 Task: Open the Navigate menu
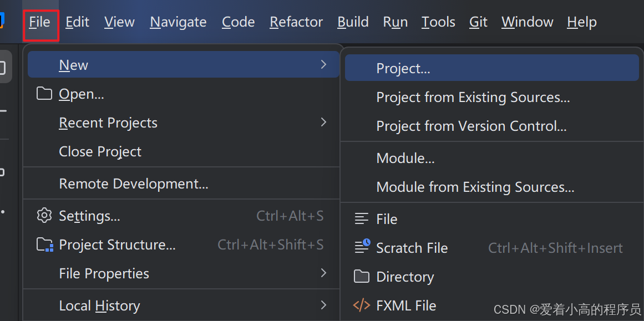(x=178, y=22)
